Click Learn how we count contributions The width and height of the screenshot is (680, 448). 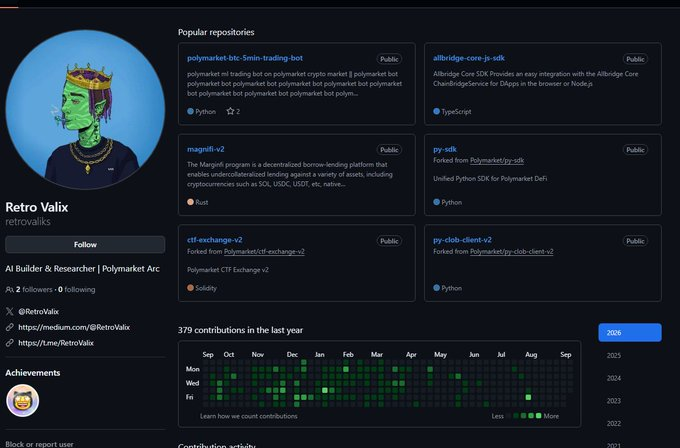[248, 416]
